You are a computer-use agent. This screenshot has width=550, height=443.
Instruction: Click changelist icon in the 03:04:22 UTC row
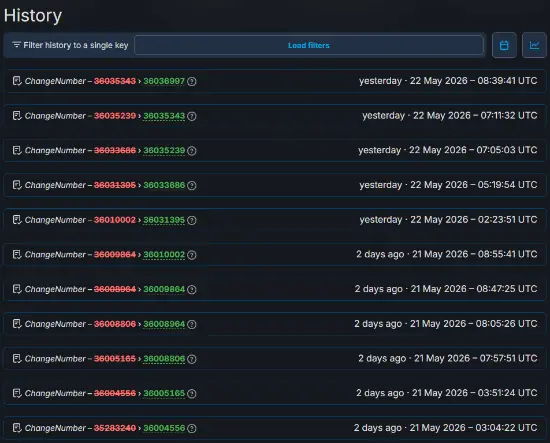coord(17,428)
